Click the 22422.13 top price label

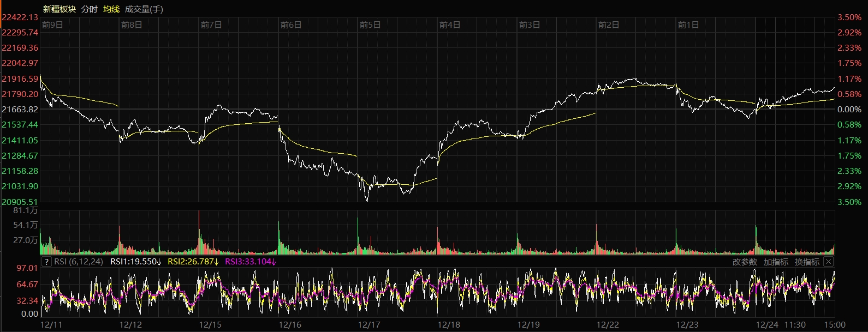pyautogui.click(x=20, y=17)
